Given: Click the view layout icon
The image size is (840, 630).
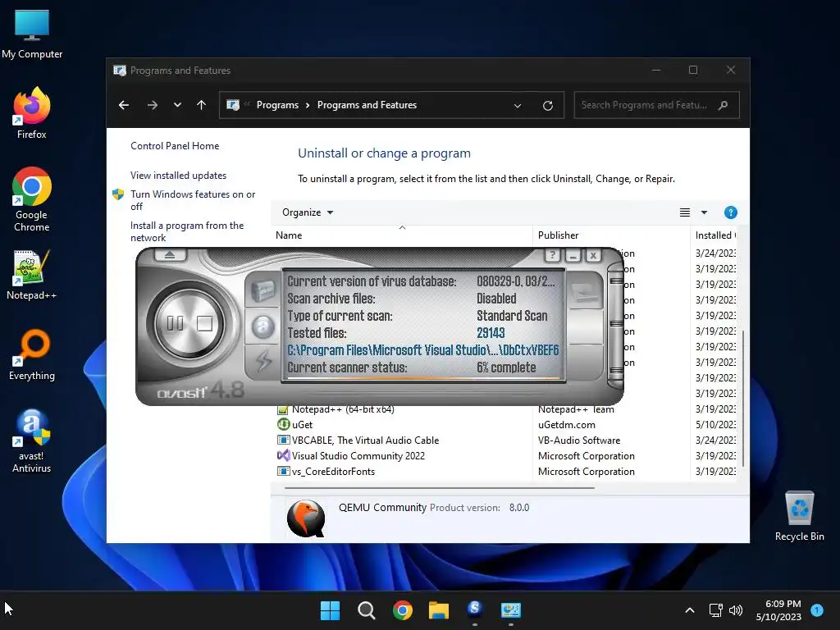Looking at the screenshot, I should click(685, 212).
